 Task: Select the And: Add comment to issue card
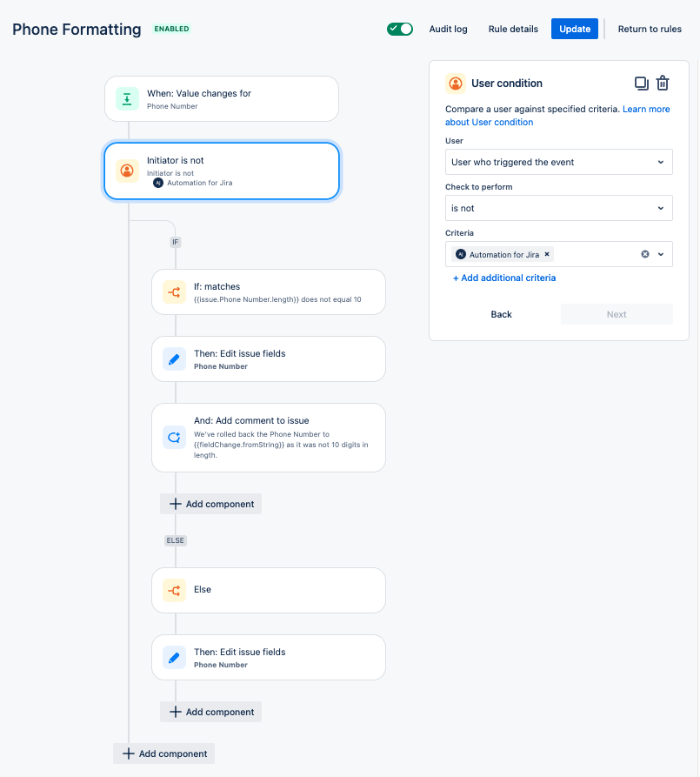(x=269, y=438)
